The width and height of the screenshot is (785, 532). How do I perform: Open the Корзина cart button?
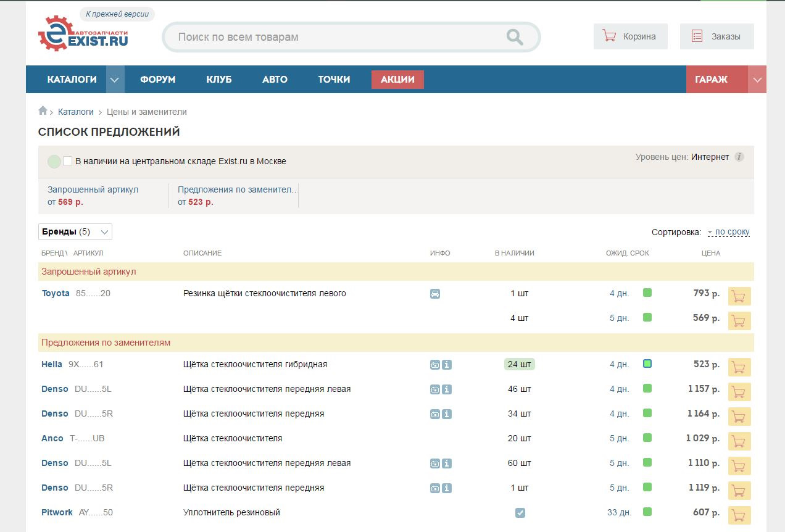tap(631, 36)
